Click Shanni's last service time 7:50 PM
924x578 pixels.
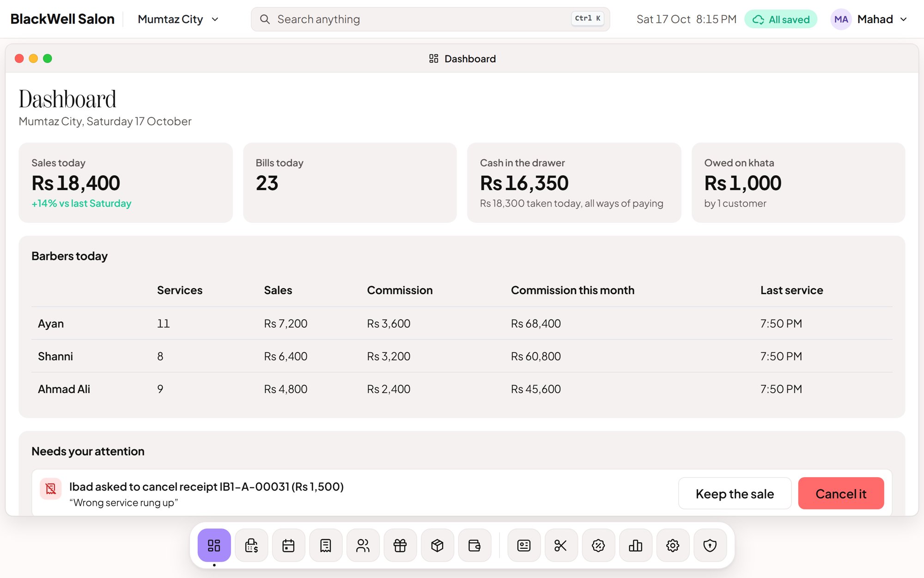[x=781, y=357]
